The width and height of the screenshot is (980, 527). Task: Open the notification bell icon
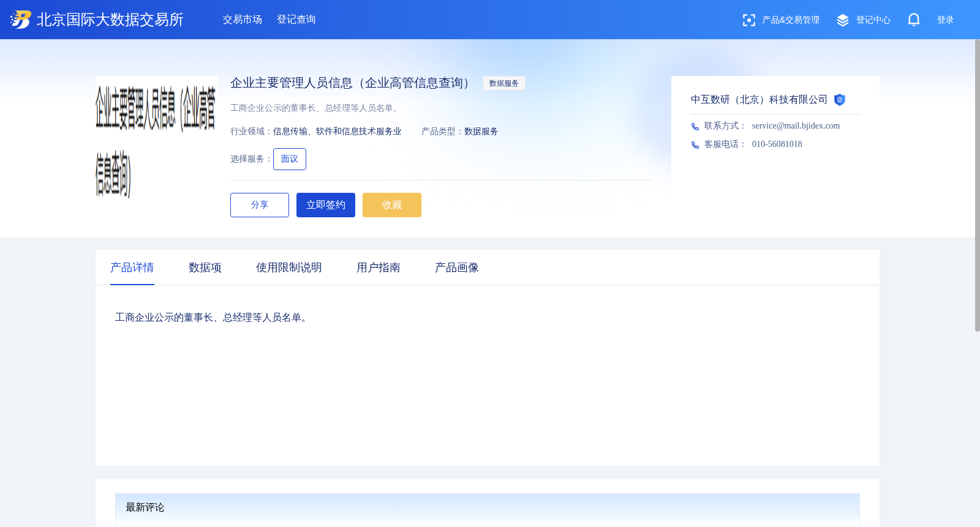914,20
